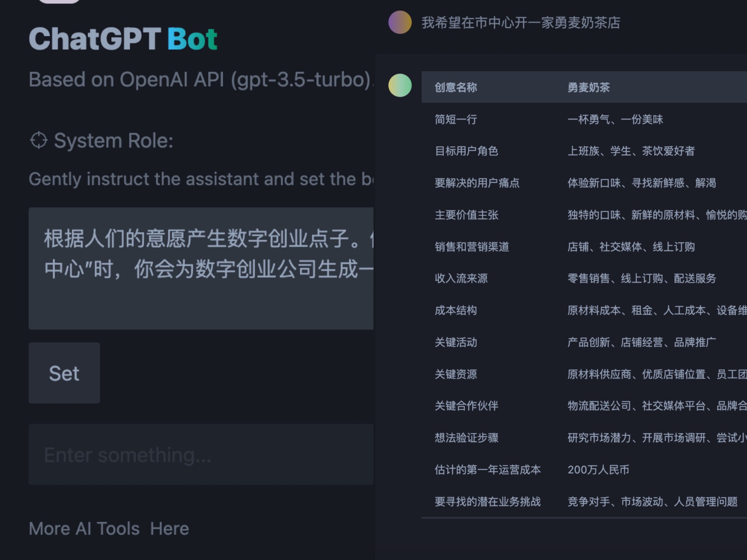Select the row label 要解决的用户痛点
Viewport: 747px width, 560px height.
pos(477,183)
